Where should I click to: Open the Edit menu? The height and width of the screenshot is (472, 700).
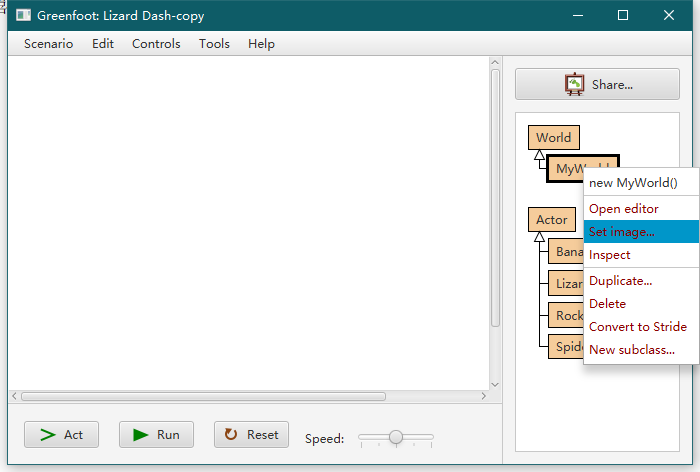[103, 44]
